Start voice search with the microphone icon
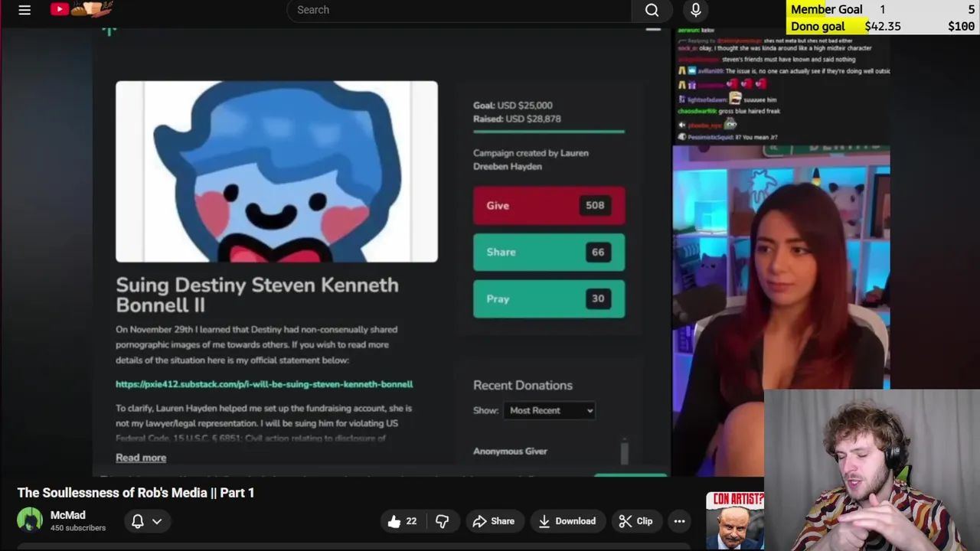The image size is (980, 551). [x=695, y=10]
